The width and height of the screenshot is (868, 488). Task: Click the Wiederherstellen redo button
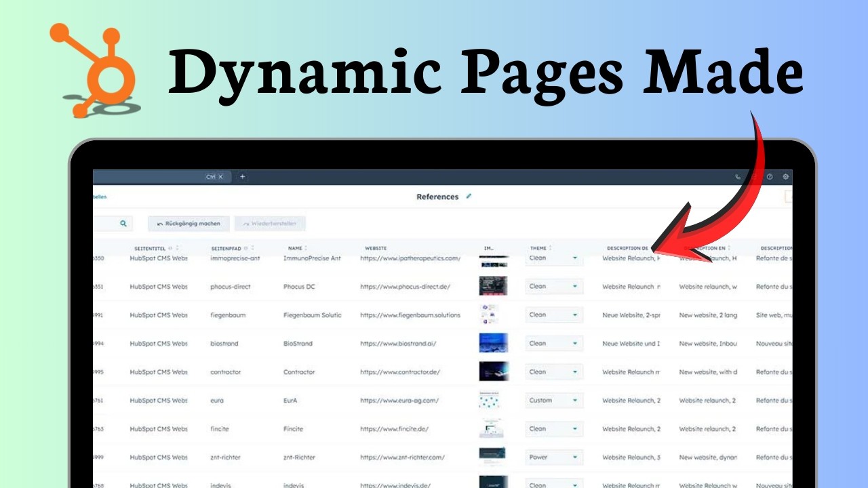click(x=270, y=223)
